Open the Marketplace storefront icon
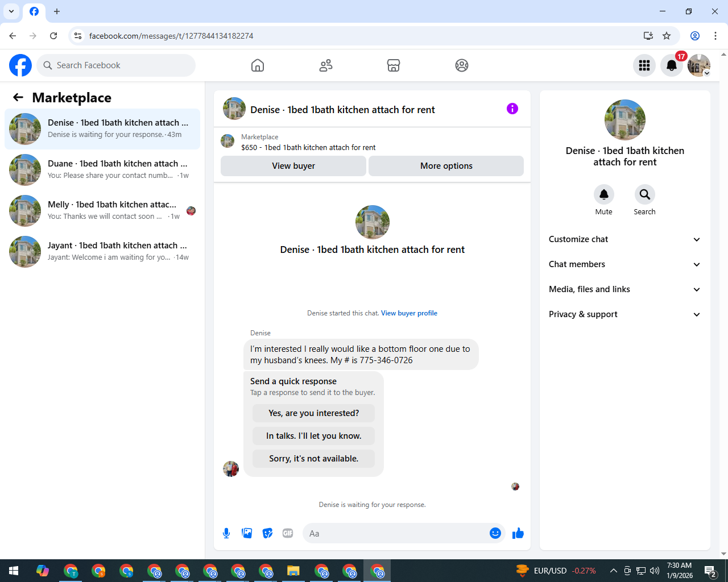The width and height of the screenshot is (728, 582). [x=394, y=65]
